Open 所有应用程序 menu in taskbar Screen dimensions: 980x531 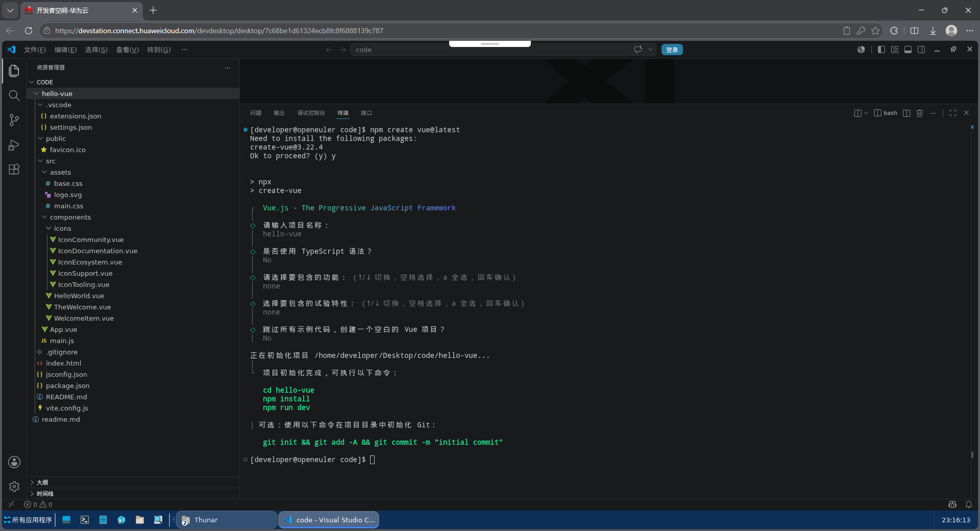(28, 520)
